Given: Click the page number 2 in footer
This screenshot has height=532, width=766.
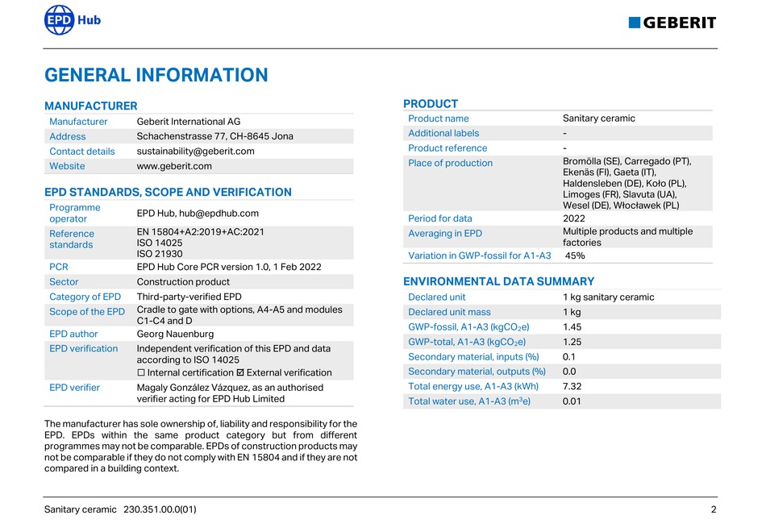Looking at the screenshot, I should pos(714,509).
